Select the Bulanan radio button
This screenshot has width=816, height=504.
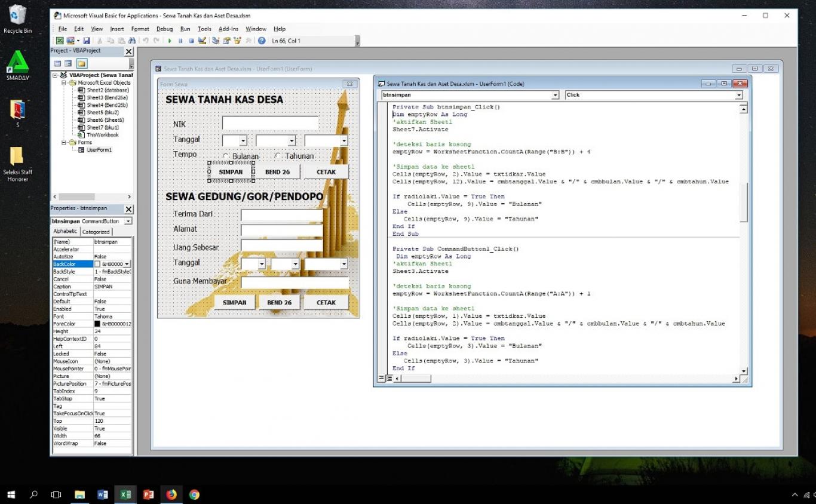pos(226,156)
